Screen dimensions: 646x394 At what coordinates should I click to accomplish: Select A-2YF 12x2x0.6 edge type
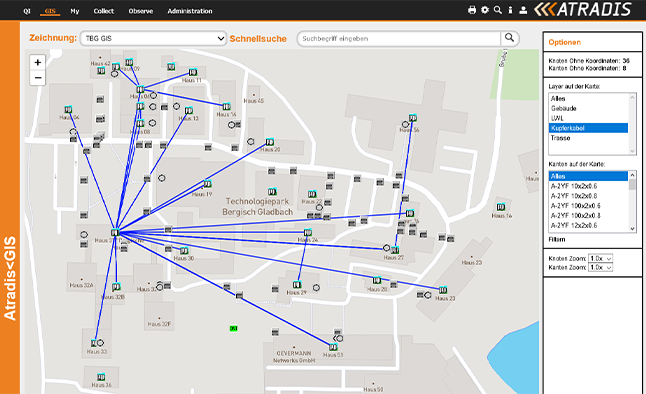point(588,225)
